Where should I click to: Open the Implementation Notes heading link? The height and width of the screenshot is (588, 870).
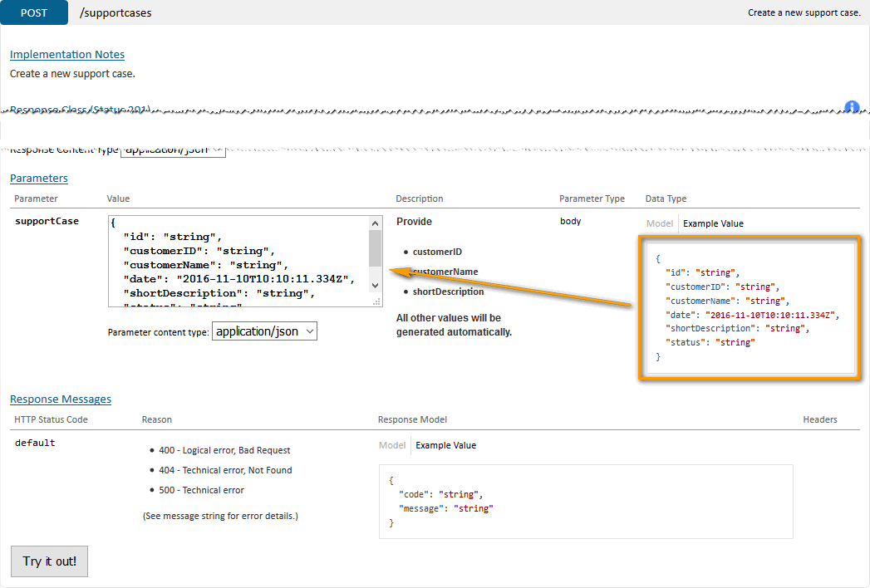click(x=67, y=55)
